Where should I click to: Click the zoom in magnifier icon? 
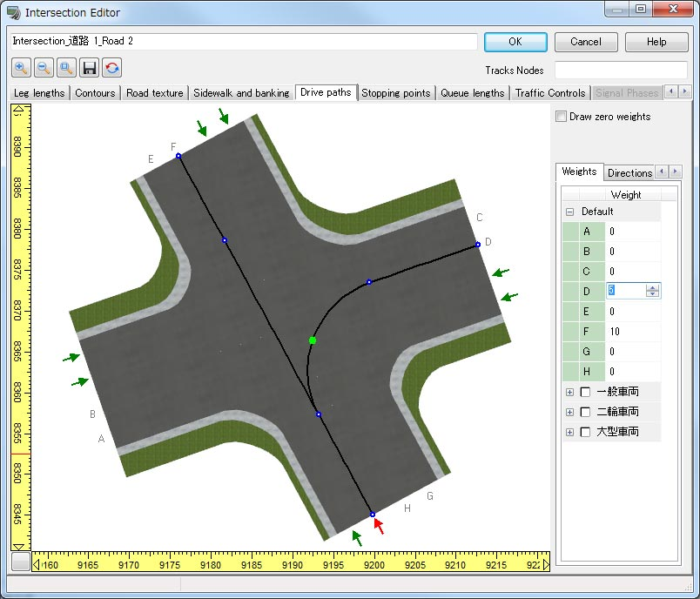pos(21,68)
